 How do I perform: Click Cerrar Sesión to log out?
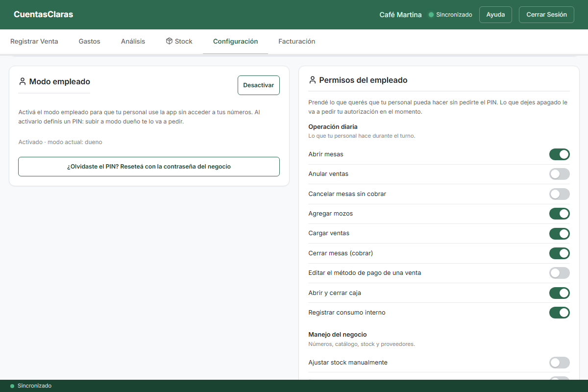point(546,15)
